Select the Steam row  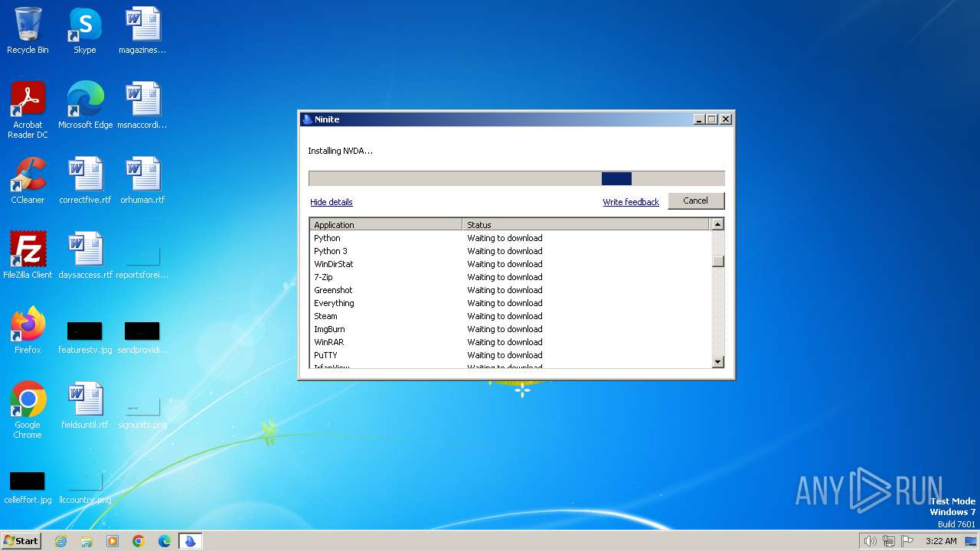click(511, 316)
